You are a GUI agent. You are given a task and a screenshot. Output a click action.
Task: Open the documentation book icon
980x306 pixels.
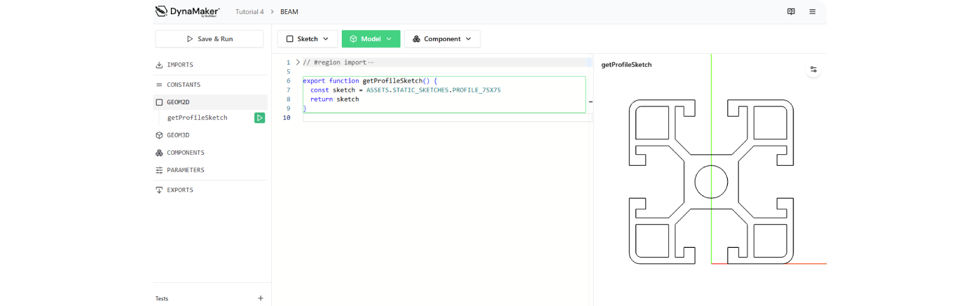[x=791, y=12]
